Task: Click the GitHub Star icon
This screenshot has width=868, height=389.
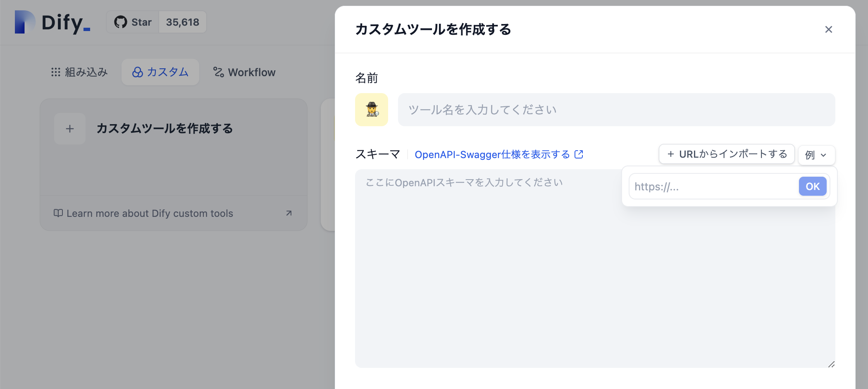Action: coord(120,22)
